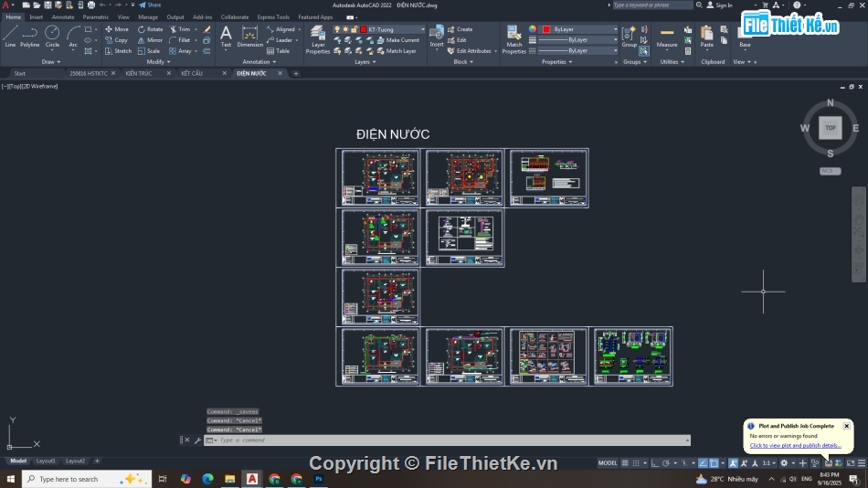Toggle the layer on/off lightbulb for KT-Tuong
Image resolution: width=868 pixels, height=488 pixels.
coord(337,29)
